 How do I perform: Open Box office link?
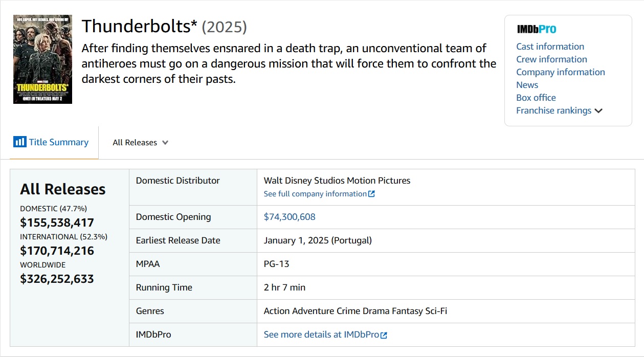point(536,98)
